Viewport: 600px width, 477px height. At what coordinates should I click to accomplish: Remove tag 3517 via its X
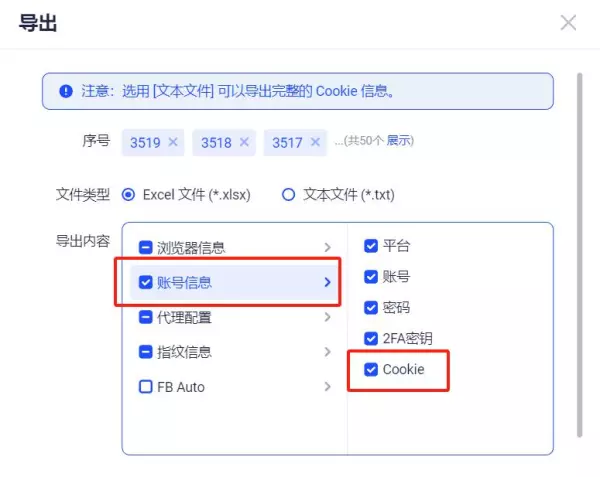pyautogui.click(x=315, y=142)
